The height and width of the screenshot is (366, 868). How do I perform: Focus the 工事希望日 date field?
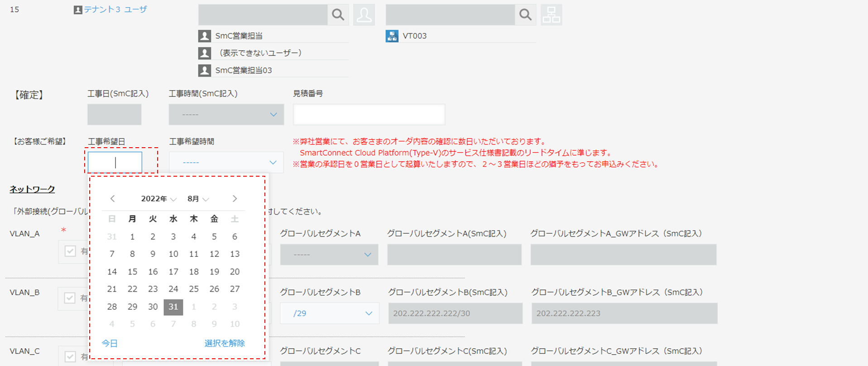(115, 162)
